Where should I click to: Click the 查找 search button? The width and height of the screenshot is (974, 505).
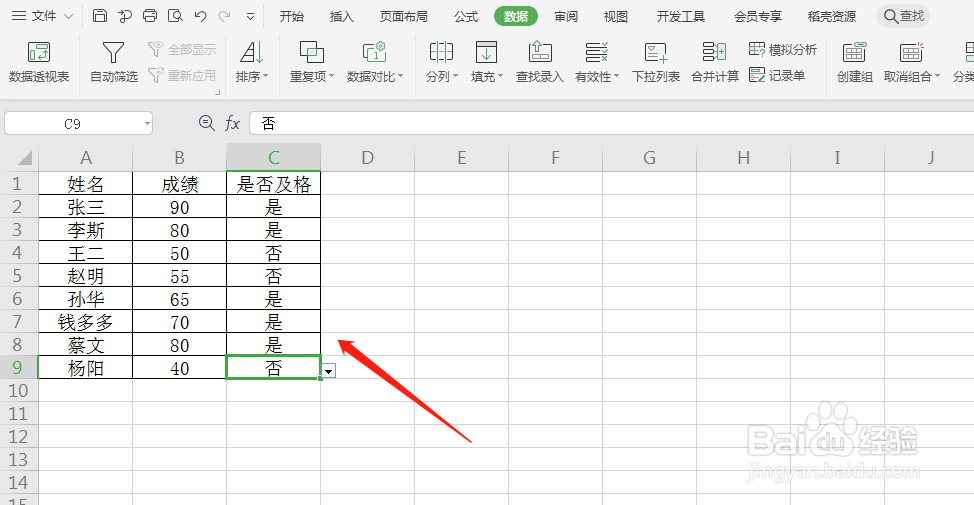tap(904, 16)
